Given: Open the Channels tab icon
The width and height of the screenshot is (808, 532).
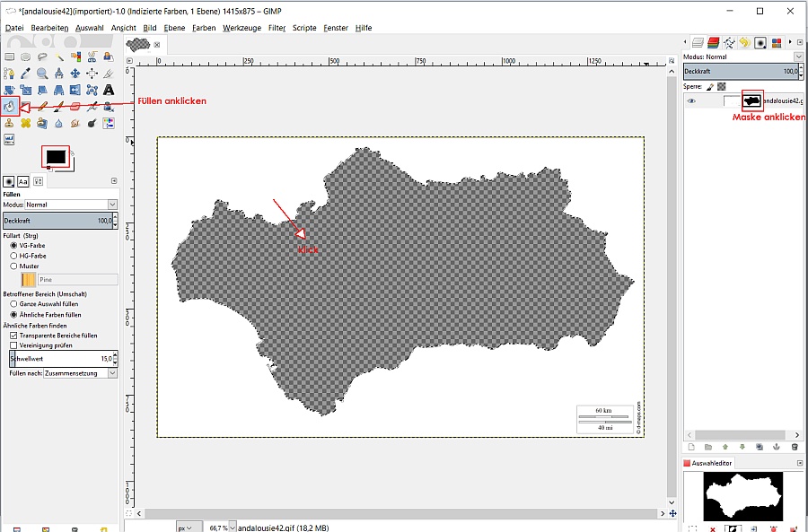Looking at the screenshot, I should point(713,42).
